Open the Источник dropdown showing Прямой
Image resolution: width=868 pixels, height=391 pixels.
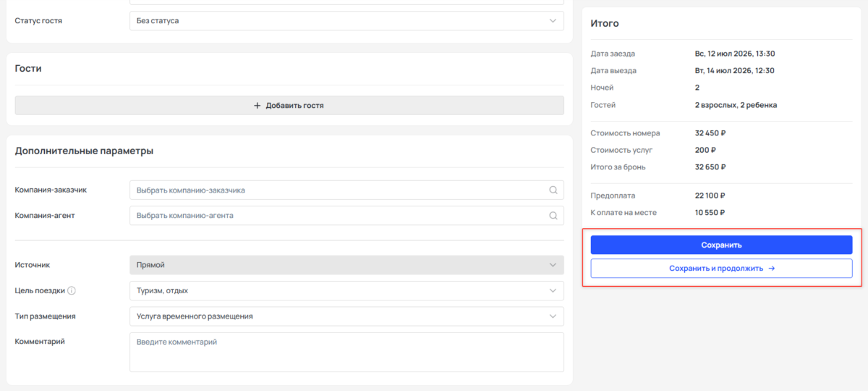coord(346,265)
